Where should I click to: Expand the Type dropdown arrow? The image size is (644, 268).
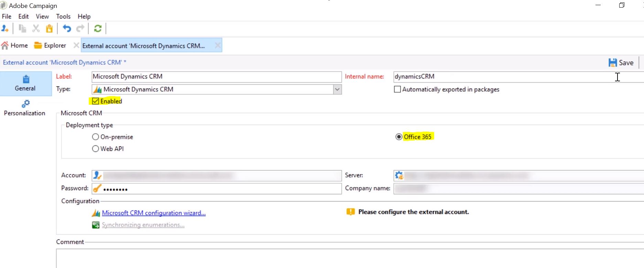337,90
